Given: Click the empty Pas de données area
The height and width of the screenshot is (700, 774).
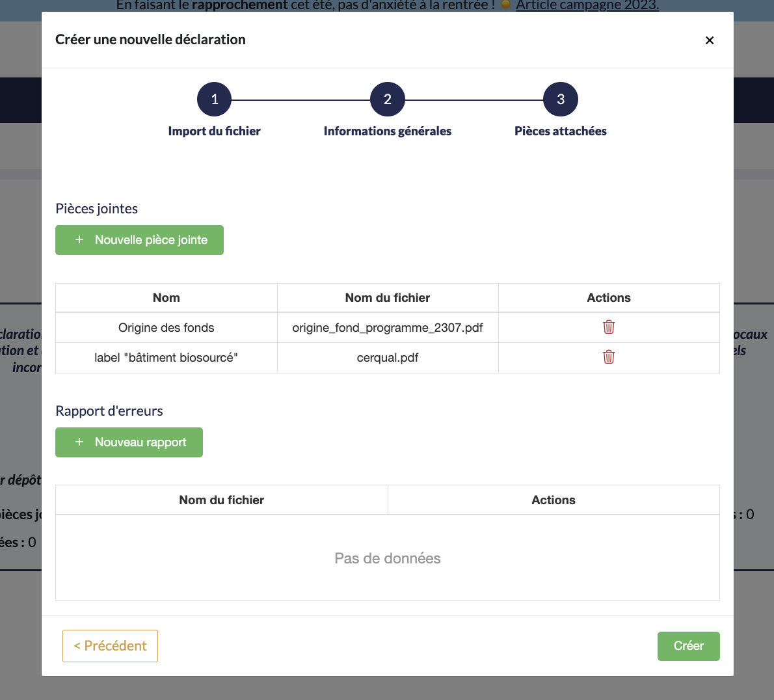Looking at the screenshot, I should pyautogui.click(x=388, y=558).
